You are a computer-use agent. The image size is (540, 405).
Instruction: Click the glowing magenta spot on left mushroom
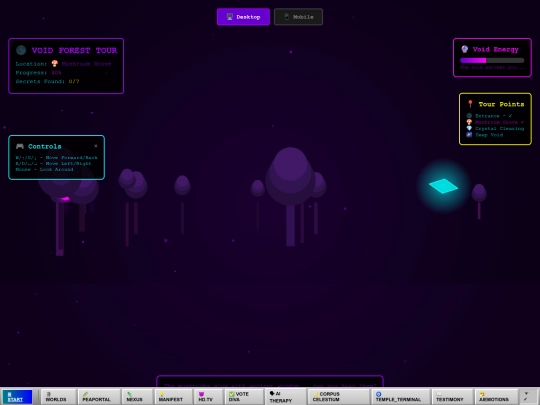64,199
